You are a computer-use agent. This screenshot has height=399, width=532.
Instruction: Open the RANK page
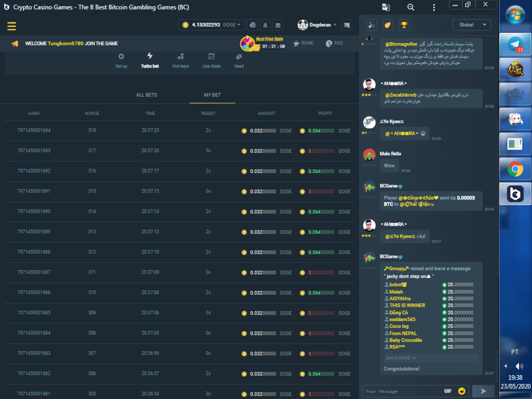(x=303, y=43)
